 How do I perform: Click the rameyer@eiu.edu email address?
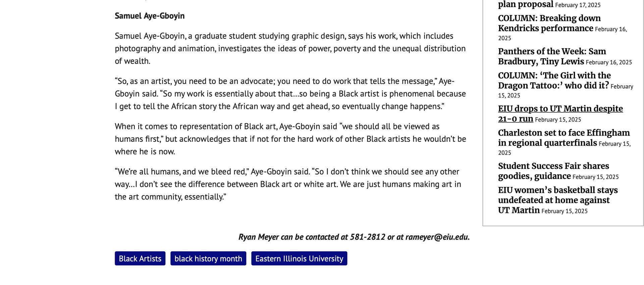click(x=436, y=237)
